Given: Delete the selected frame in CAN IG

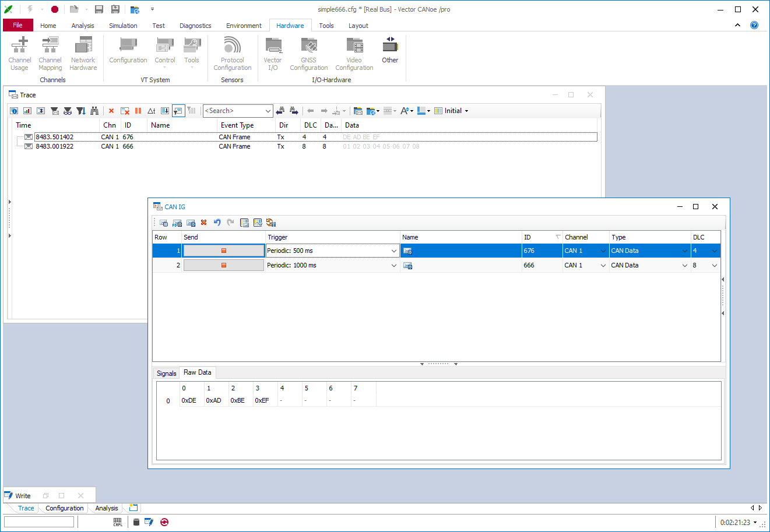Looking at the screenshot, I should coord(204,223).
